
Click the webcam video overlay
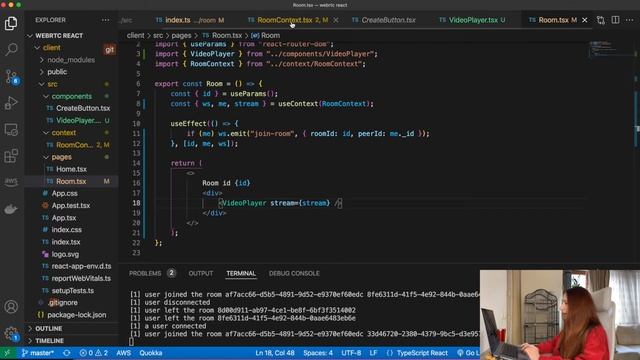pos(560,315)
